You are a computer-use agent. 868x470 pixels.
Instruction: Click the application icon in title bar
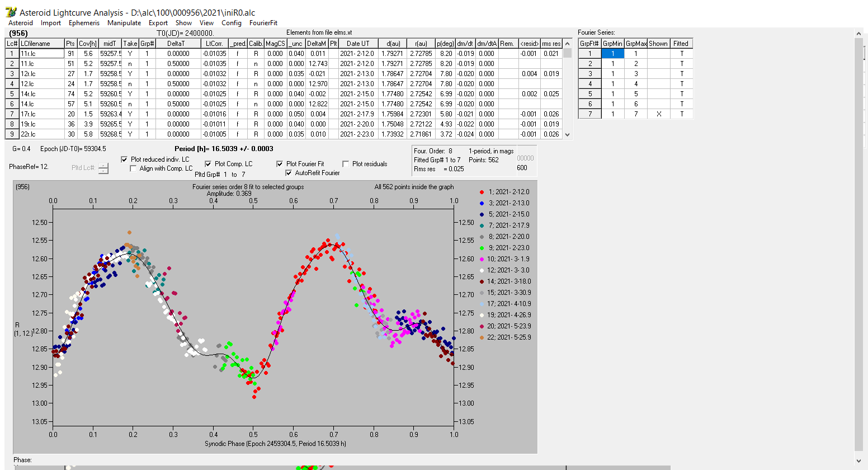click(x=10, y=12)
